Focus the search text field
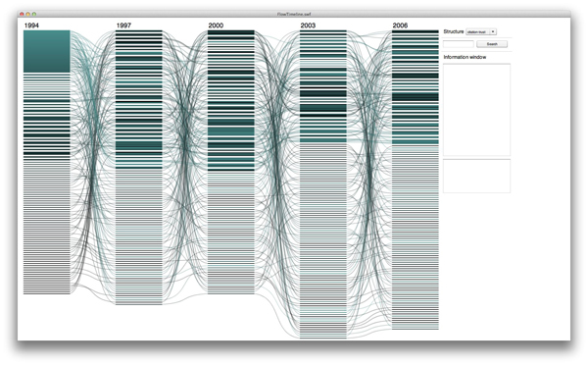Viewport: 588px width, 365px height. coord(459,44)
